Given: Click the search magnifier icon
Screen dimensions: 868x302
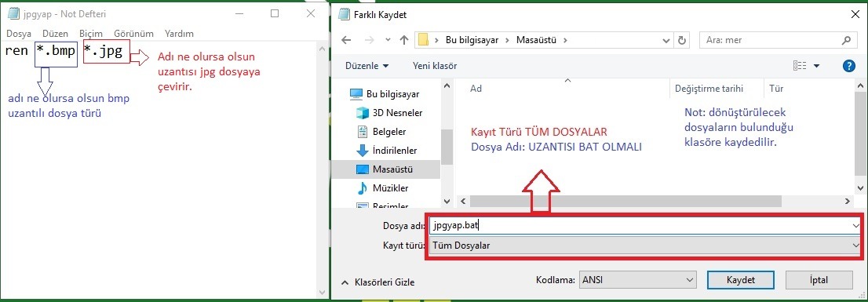Looking at the screenshot, I should [846, 40].
